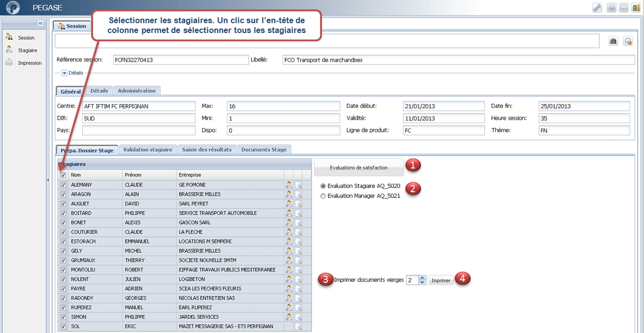Increase blank document count with the up arrow
Screen dimensions: 644x333
tap(422, 277)
